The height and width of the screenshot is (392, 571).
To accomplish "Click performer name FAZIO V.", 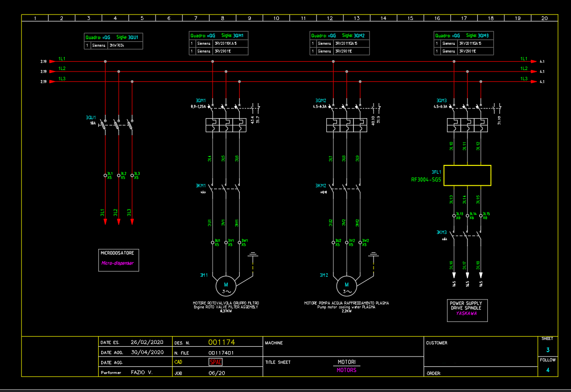I will click(142, 373).
